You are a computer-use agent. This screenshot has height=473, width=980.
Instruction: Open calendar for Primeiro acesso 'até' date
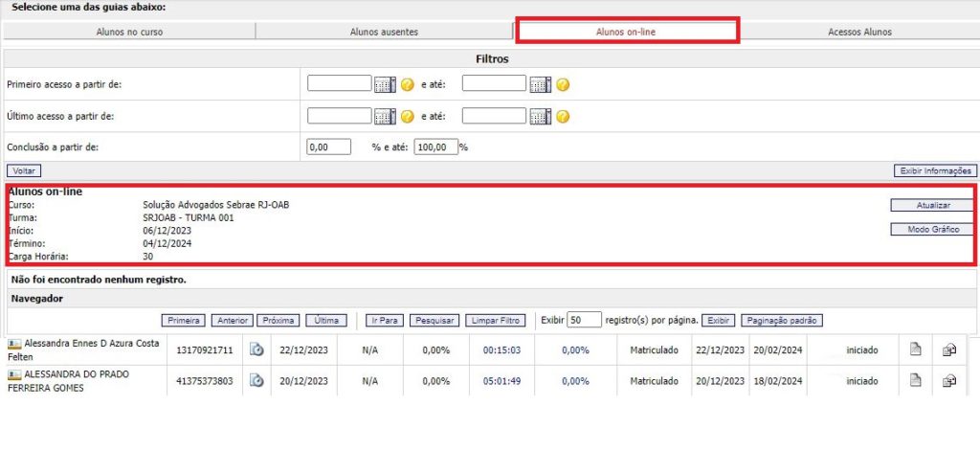540,84
